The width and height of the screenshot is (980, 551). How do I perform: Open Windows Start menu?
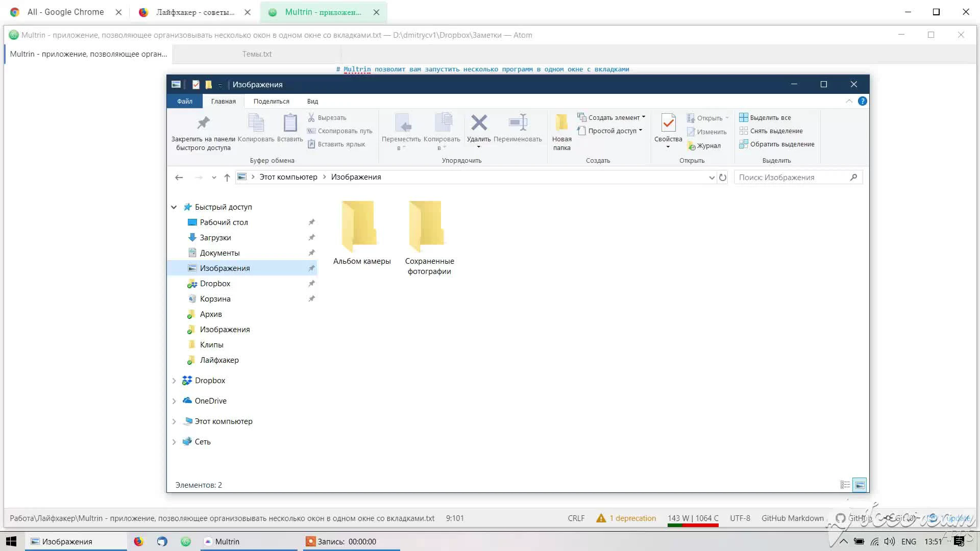click(x=12, y=541)
